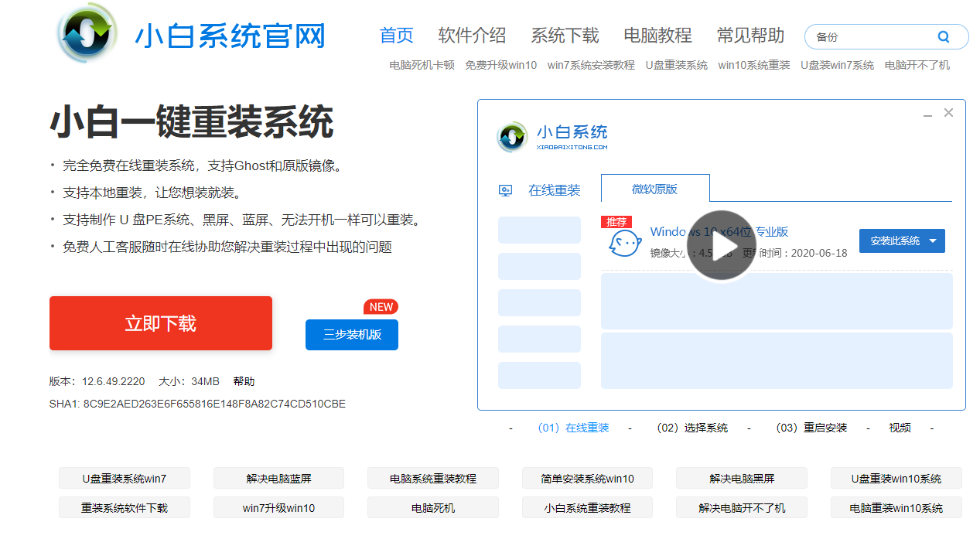Open 电脑教程 navigation item
980x539 pixels.
[x=657, y=36]
